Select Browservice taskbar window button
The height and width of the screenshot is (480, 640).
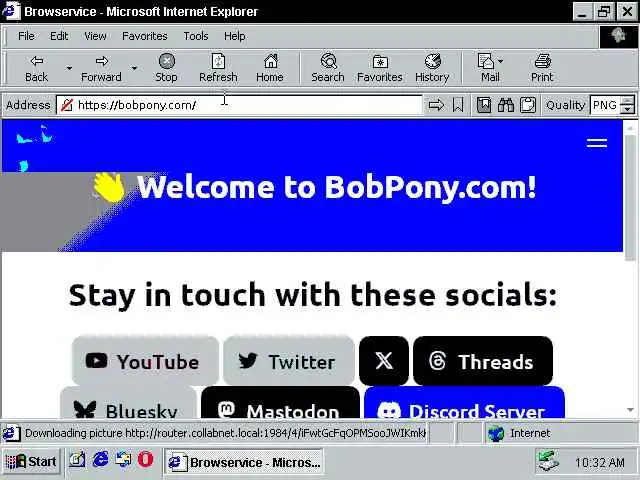244,462
